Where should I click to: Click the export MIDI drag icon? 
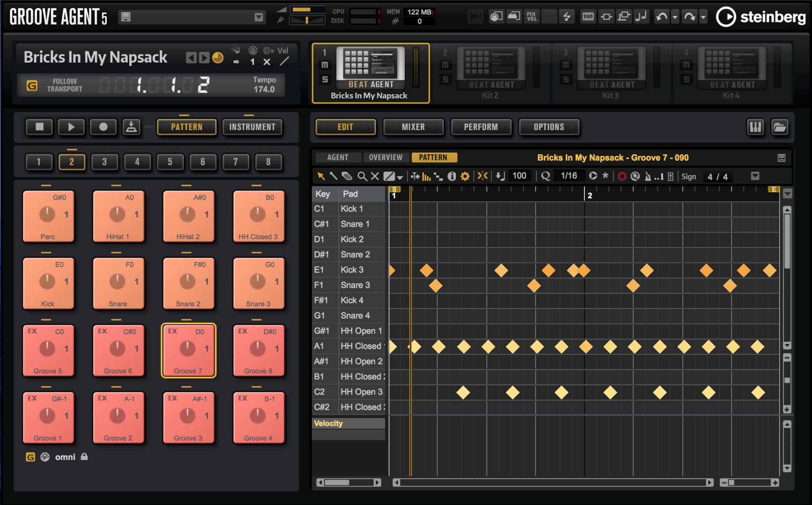pos(131,127)
